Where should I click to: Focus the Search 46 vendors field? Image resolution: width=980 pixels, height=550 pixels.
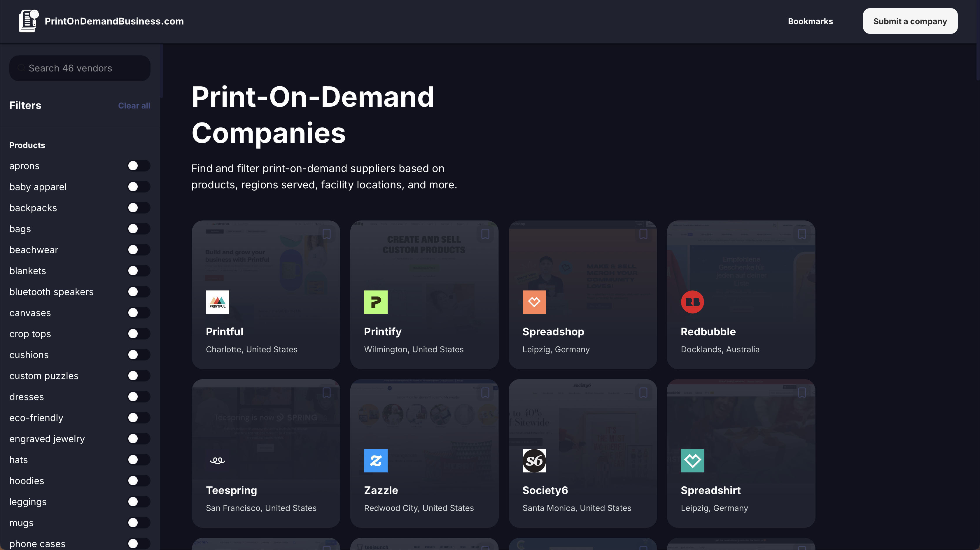(80, 68)
